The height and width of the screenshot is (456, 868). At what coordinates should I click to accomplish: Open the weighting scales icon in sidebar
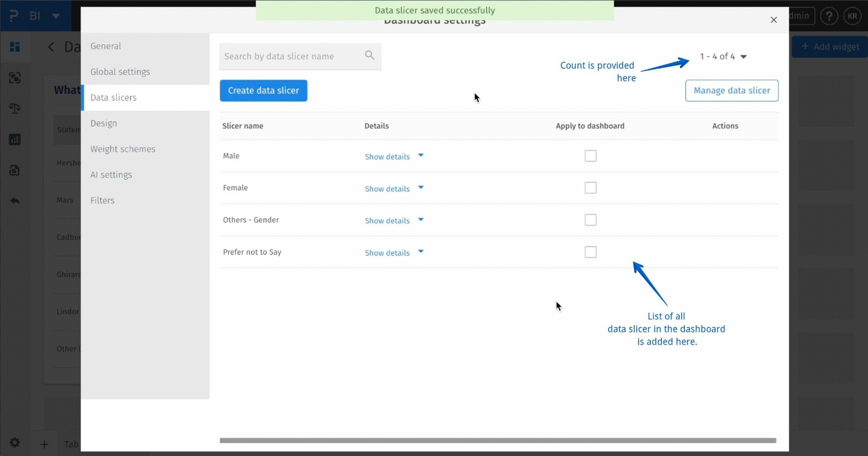15,108
